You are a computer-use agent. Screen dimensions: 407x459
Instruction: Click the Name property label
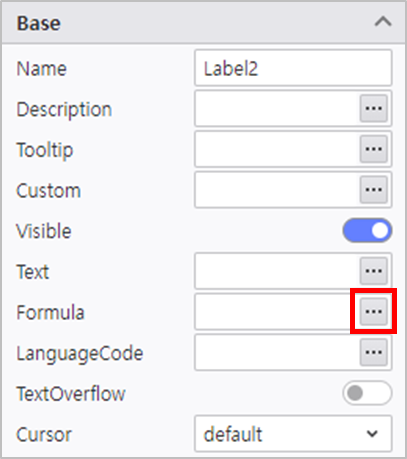[41, 69]
